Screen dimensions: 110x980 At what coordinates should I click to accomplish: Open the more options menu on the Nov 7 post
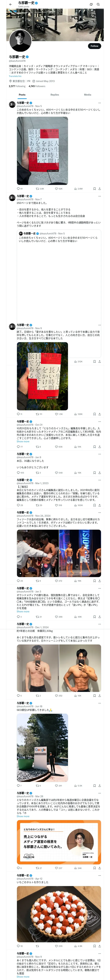[99, 196]
